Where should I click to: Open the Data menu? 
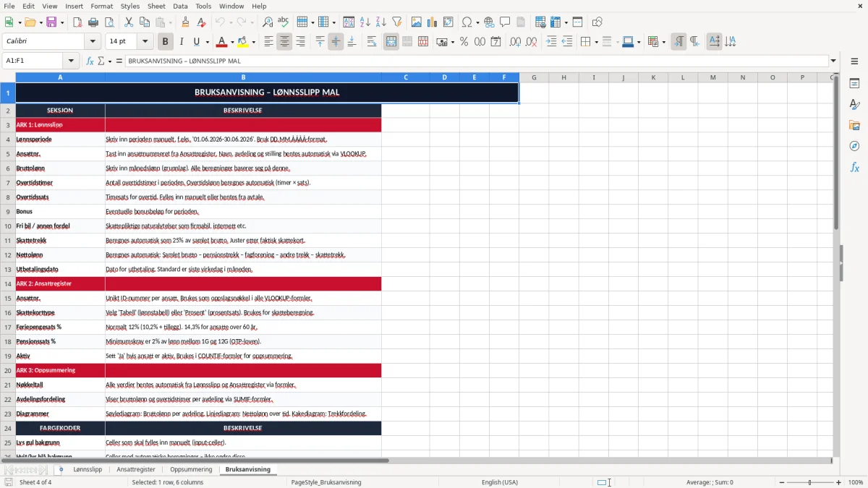point(180,6)
